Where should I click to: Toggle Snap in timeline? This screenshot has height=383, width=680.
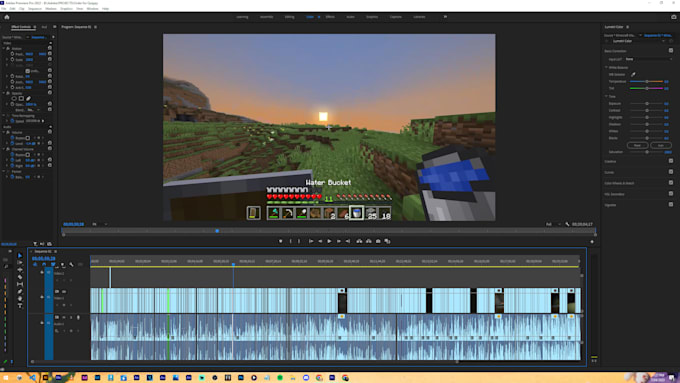44,264
